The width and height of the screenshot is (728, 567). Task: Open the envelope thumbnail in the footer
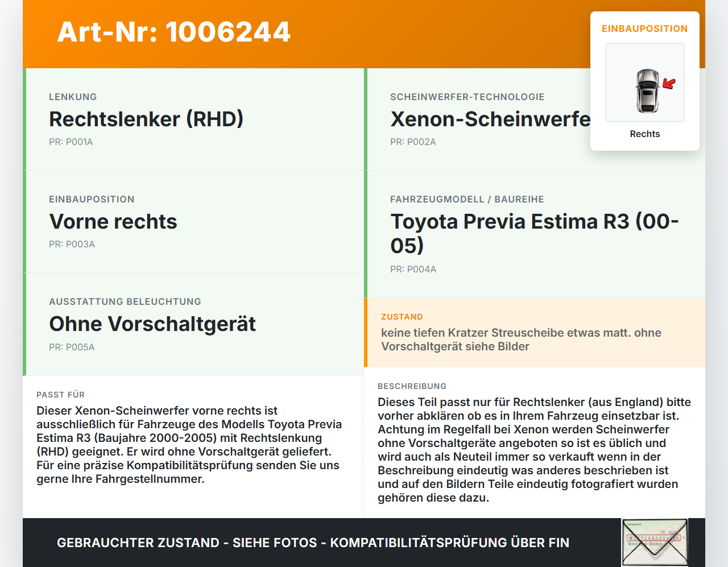(655, 543)
